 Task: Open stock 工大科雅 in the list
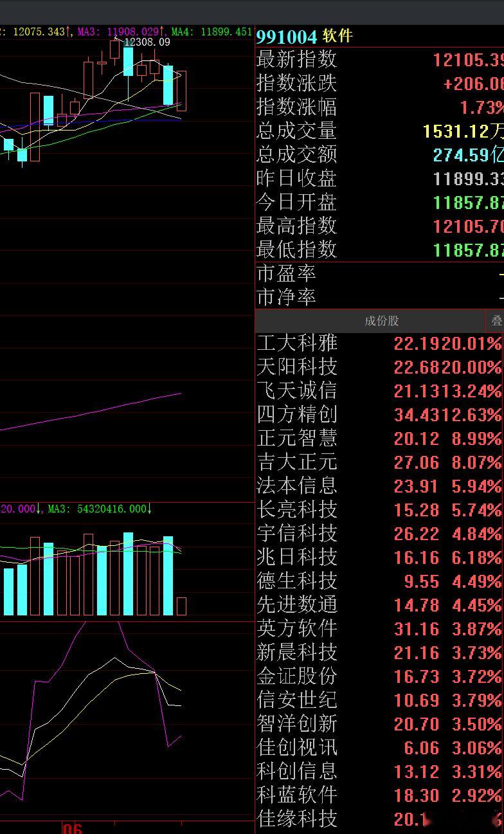point(379,343)
